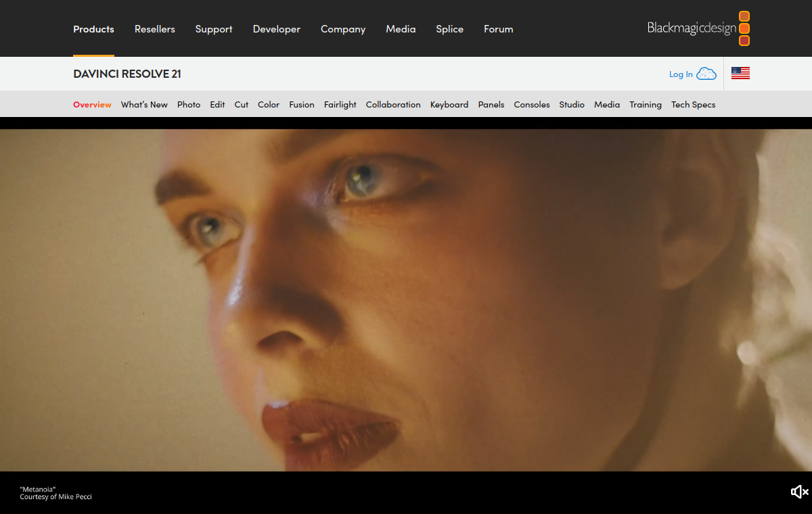
Task: Click the "Metanoia" video caption text
Action: point(38,489)
